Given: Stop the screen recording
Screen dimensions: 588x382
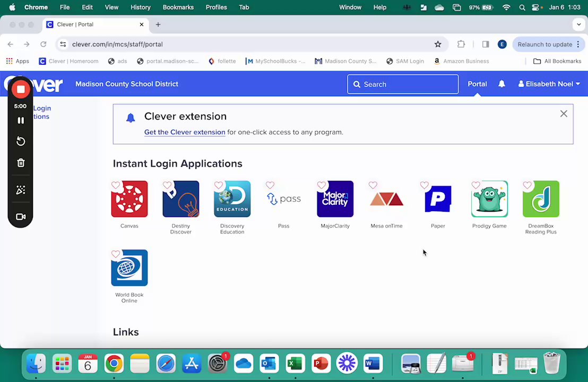Looking at the screenshot, I should (x=21, y=89).
